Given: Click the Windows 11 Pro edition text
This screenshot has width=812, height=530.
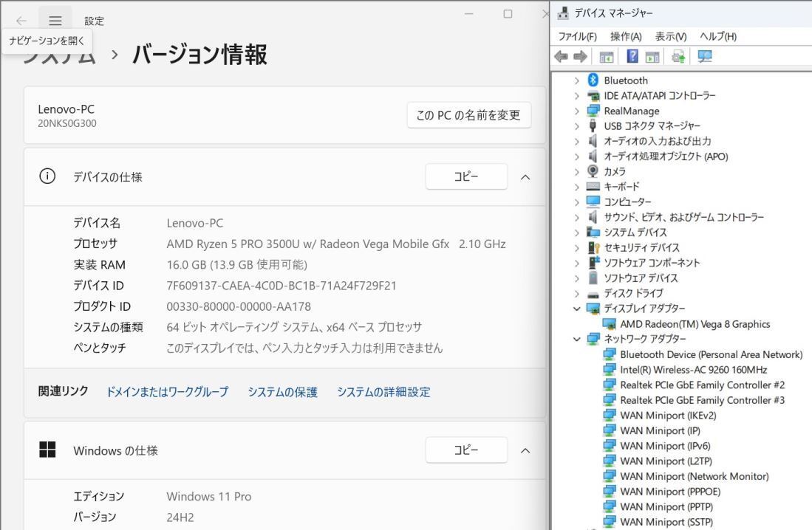Looking at the screenshot, I should (x=208, y=496).
